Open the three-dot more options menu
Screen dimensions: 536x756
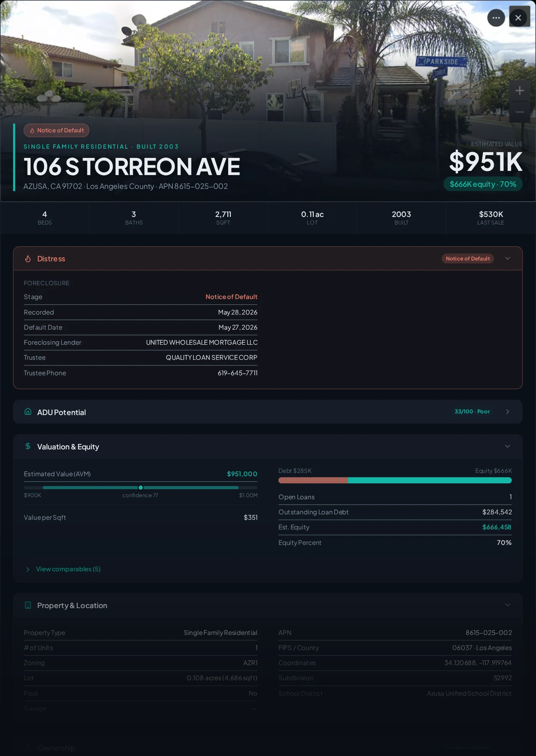click(496, 18)
